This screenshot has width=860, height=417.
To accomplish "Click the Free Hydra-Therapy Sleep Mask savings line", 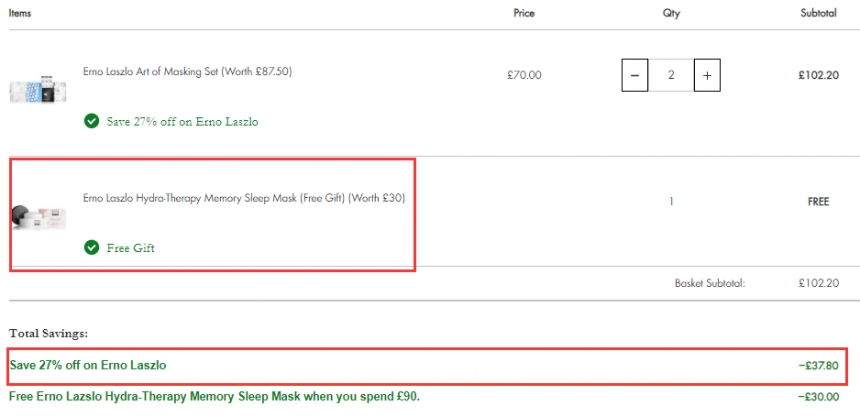I will (x=214, y=396).
